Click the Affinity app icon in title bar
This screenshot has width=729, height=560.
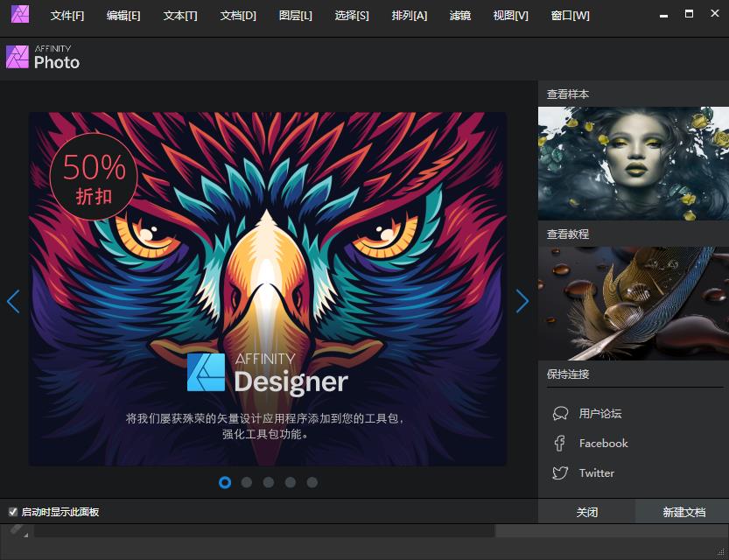19,15
